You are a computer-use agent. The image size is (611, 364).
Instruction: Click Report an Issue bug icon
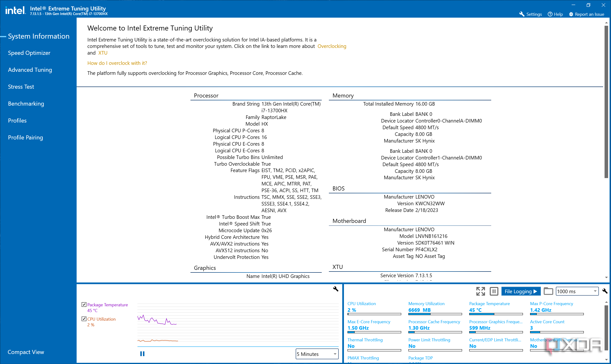pos(571,14)
